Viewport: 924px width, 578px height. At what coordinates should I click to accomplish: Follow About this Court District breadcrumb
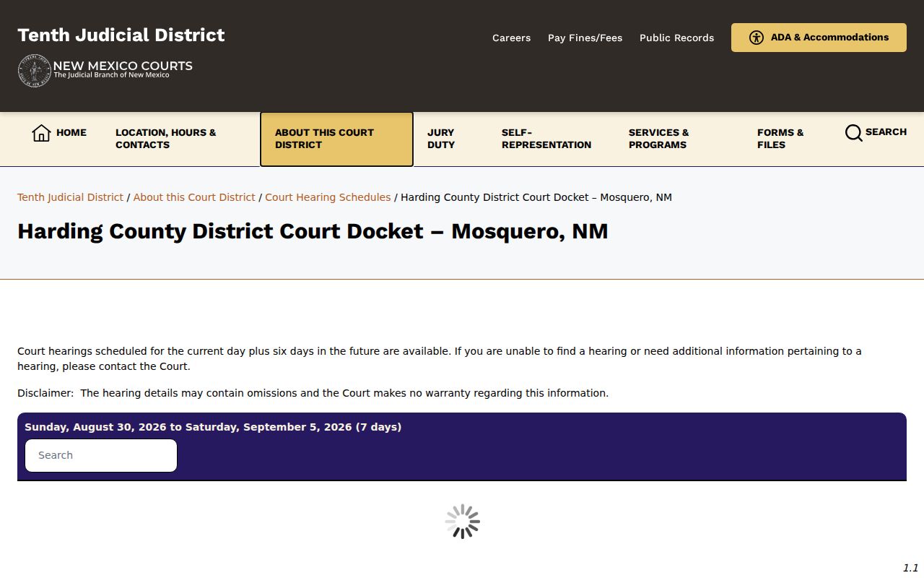(194, 197)
